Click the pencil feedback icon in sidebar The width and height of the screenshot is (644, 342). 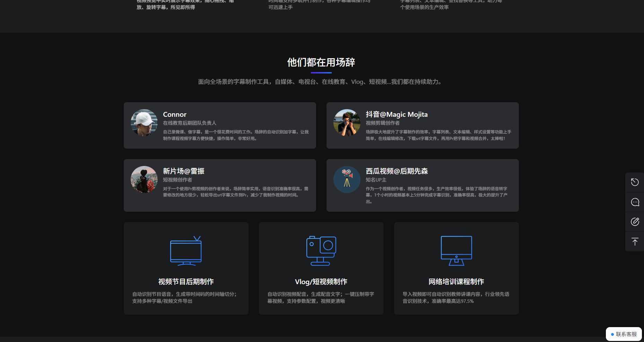(635, 222)
